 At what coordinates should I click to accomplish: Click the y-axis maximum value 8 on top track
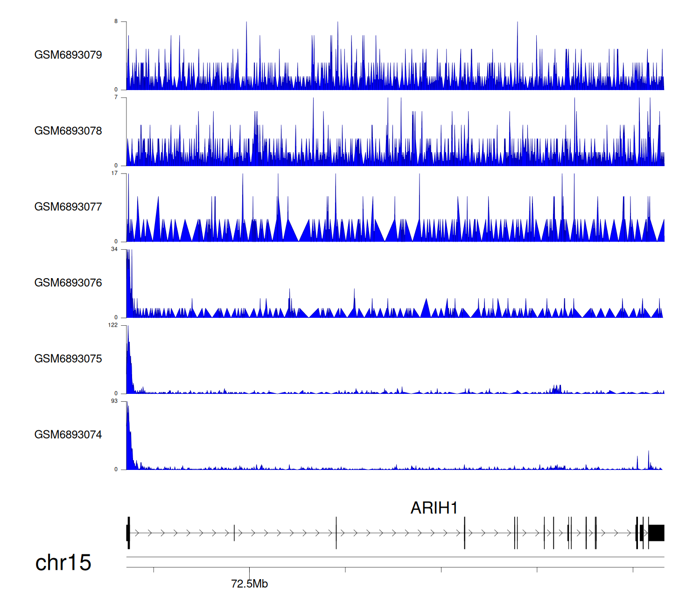point(116,21)
